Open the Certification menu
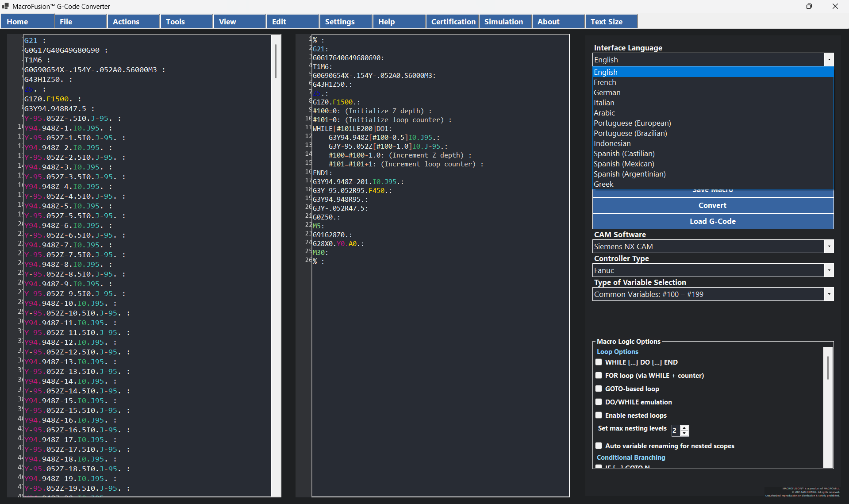849x504 pixels. point(453,21)
